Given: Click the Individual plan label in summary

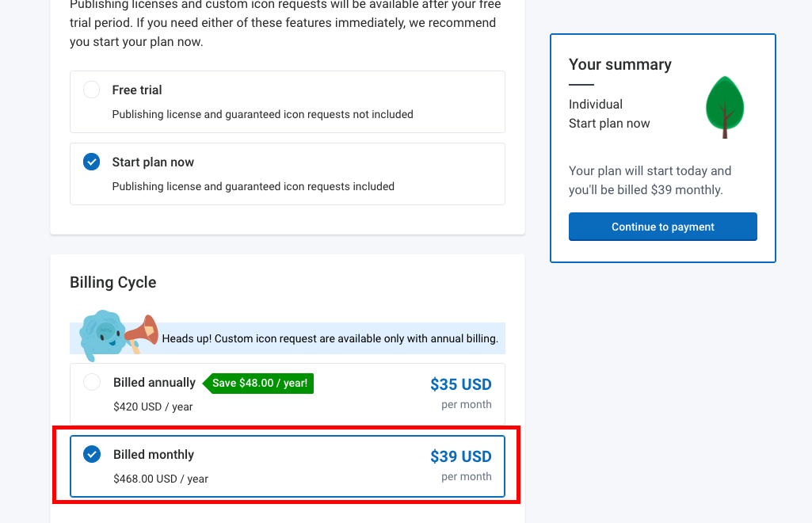Looking at the screenshot, I should pyautogui.click(x=596, y=105).
